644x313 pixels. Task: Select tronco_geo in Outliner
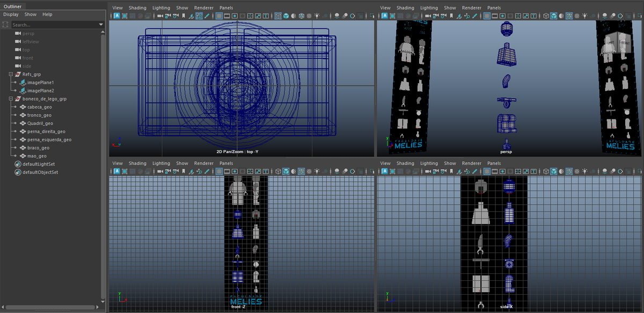[39, 115]
